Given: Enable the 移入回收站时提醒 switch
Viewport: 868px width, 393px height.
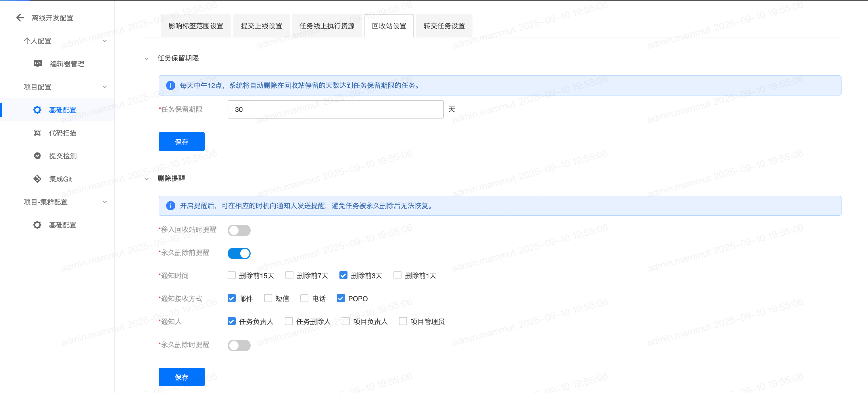Looking at the screenshot, I should pos(239,230).
